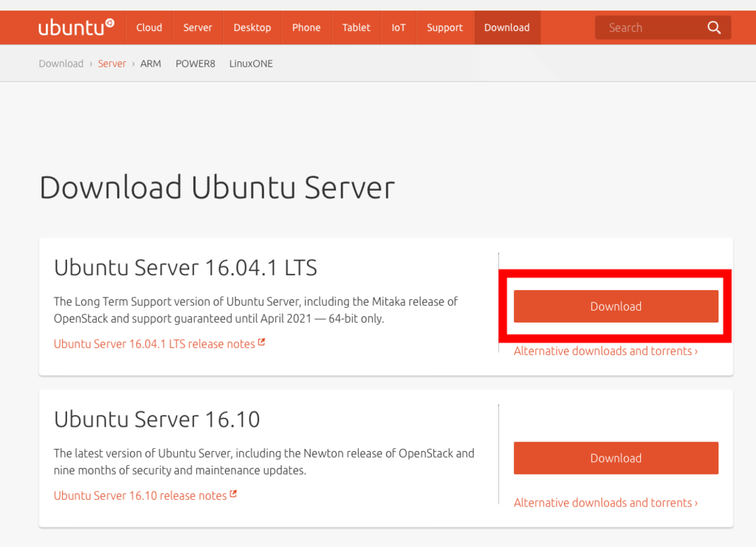756x547 pixels.
Task: Click the Ubuntu logo in header
Action: tap(76, 27)
